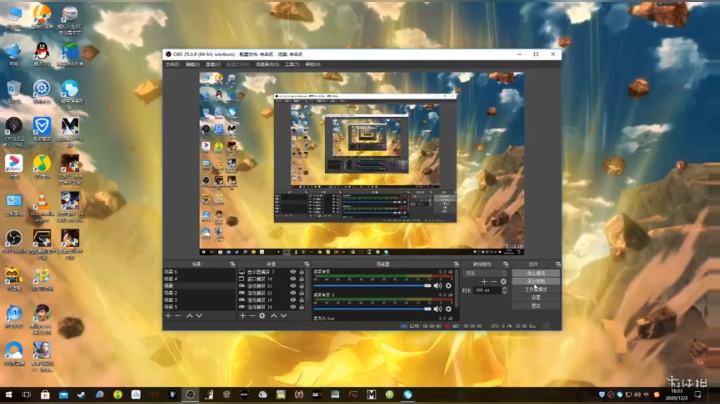The width and height of the screenshot is (720, 404).
Task: Adjust the Desktop Audio volume slider
Action: [x=372, y=286]
